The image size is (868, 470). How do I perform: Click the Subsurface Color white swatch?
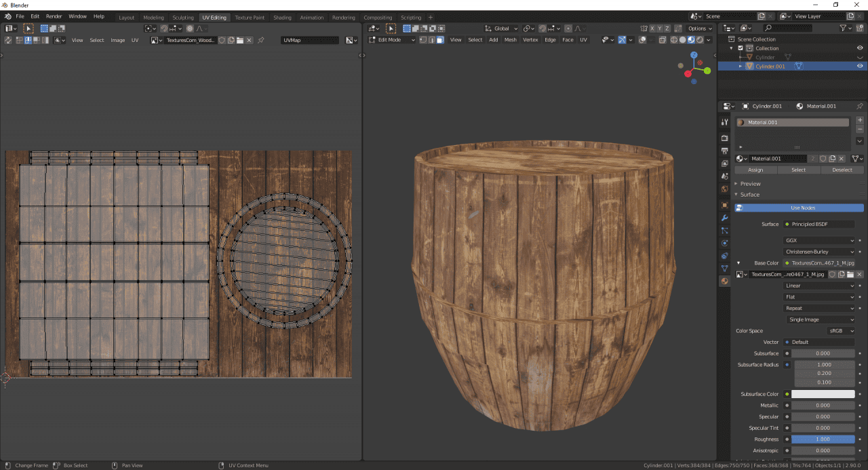click(823, 393)
